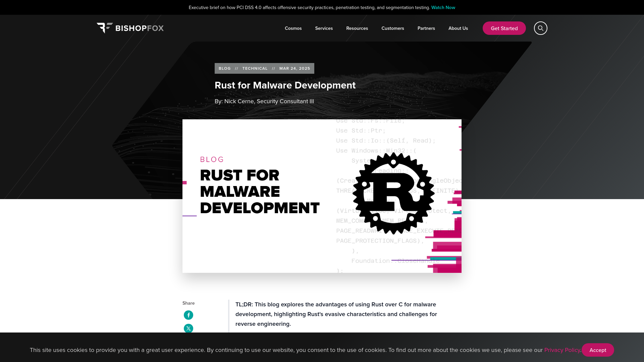Click the TL;DR summary paragraph
The image size is (644, 362).
click(x=336, y=314)
